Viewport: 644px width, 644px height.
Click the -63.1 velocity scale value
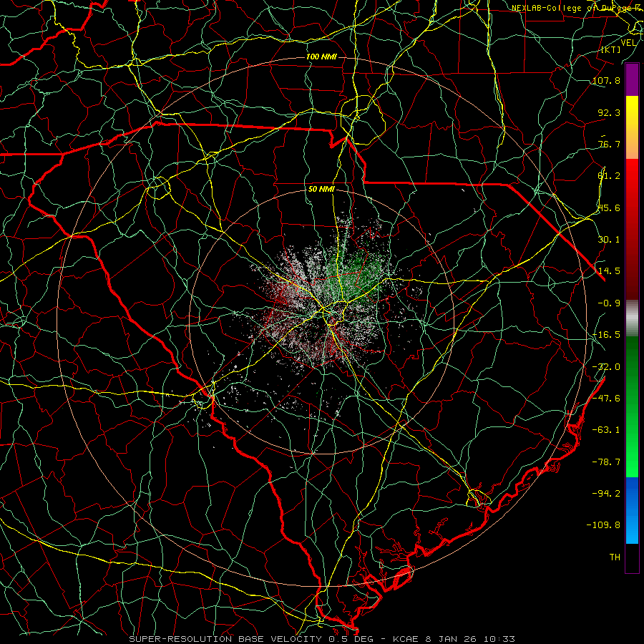point(606,429)
